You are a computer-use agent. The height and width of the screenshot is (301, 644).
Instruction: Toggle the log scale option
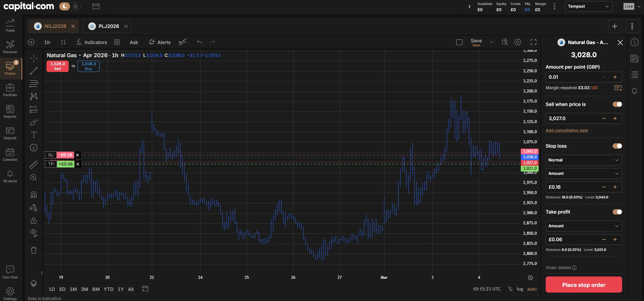(x=520, y=289)
